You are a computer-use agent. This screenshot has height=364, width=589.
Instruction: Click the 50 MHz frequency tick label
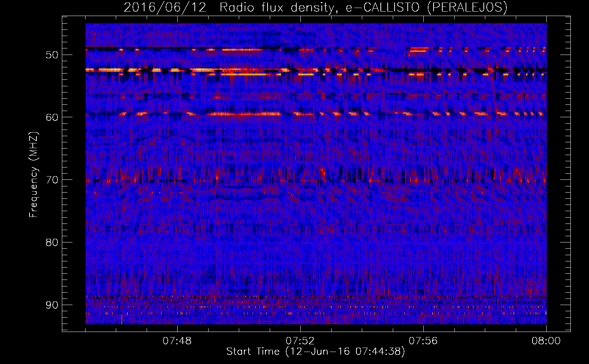(x=52, y=55)
